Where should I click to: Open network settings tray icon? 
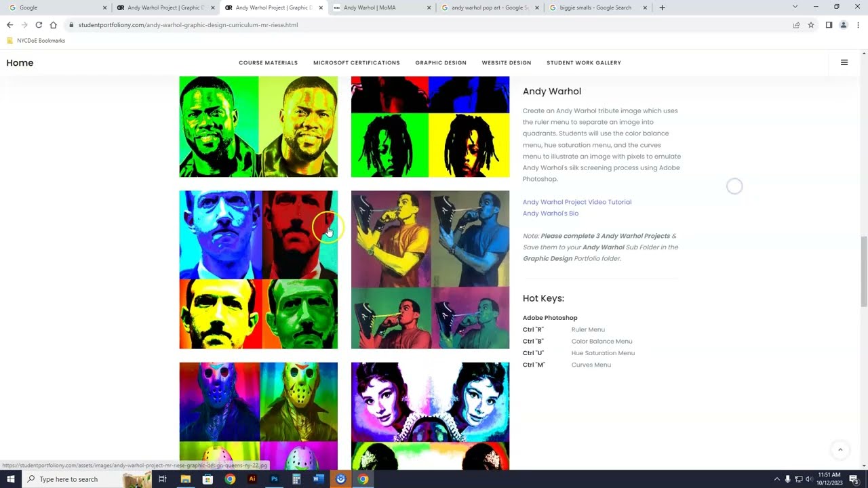(798, 479)
